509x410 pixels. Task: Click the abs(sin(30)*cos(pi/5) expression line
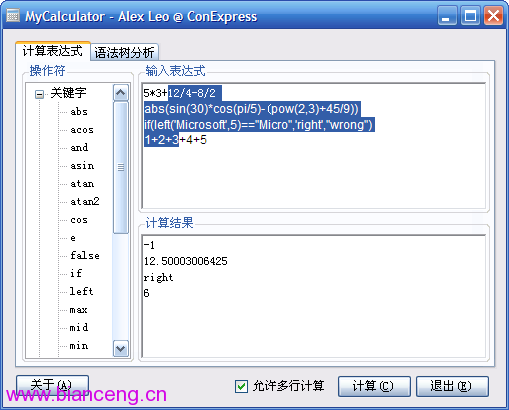click(252, 109)
